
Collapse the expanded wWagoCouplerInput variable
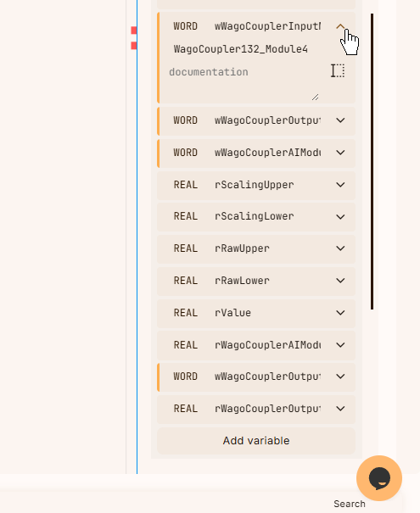coord(340,26)
